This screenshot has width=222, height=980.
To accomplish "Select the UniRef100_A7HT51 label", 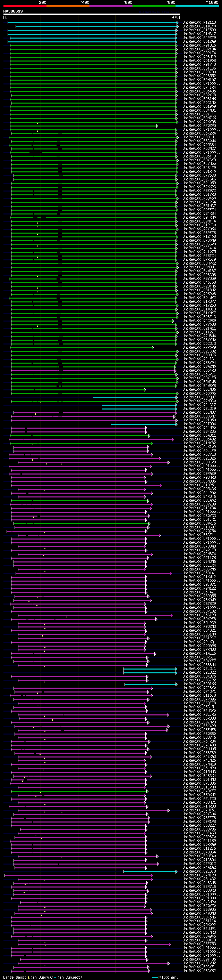I will [199, 810].
